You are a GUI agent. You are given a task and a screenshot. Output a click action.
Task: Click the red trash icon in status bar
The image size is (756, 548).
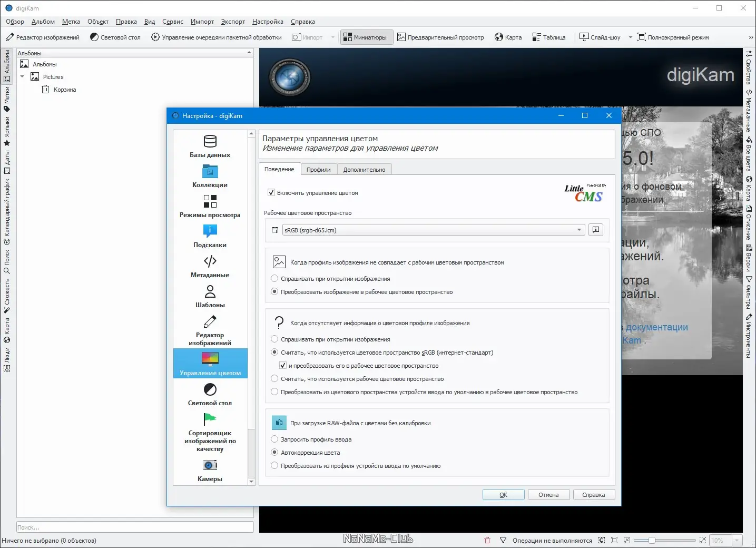point(487,540)
